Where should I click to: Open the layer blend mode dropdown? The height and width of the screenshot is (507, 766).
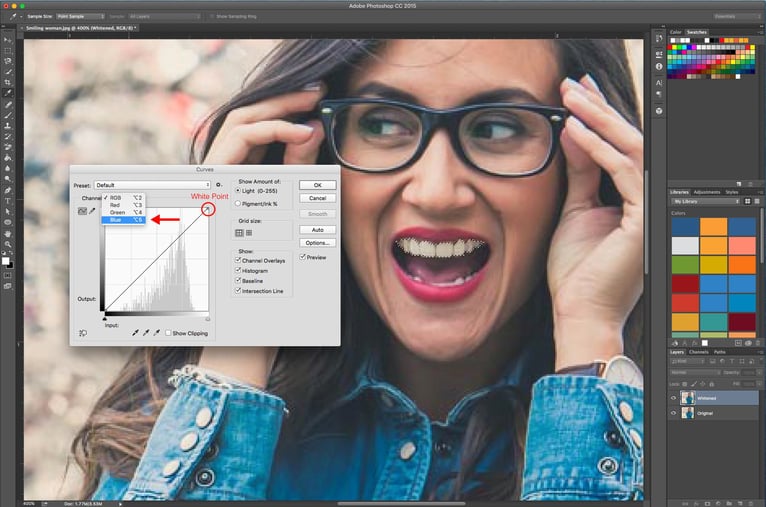696,373
